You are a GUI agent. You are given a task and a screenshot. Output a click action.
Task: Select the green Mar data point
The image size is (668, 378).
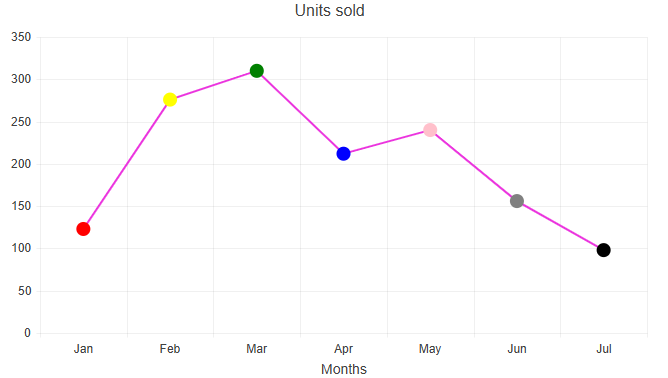(256, 71)
